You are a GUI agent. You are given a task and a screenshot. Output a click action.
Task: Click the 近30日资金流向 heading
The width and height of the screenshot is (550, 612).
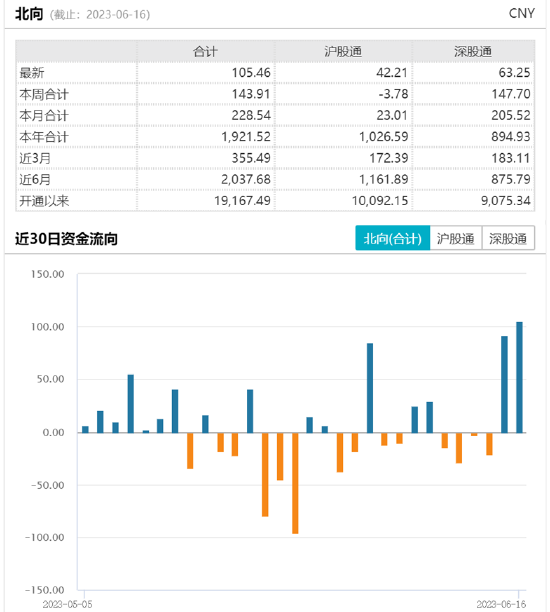[x=66, y=239]
